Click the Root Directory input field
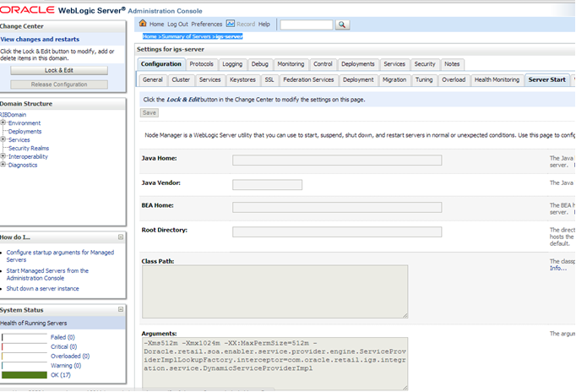This screenshot has height=392, width=576. [337, 231]
